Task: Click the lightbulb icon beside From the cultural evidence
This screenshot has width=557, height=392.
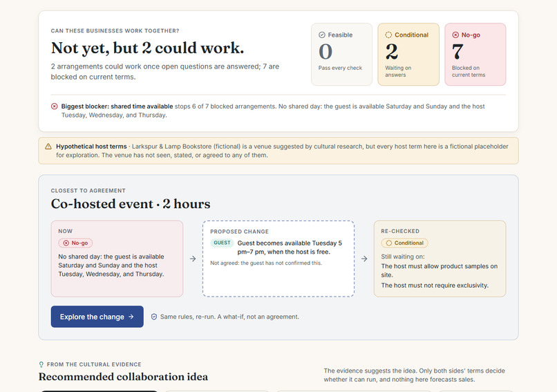Action: (x=41, y=364)
